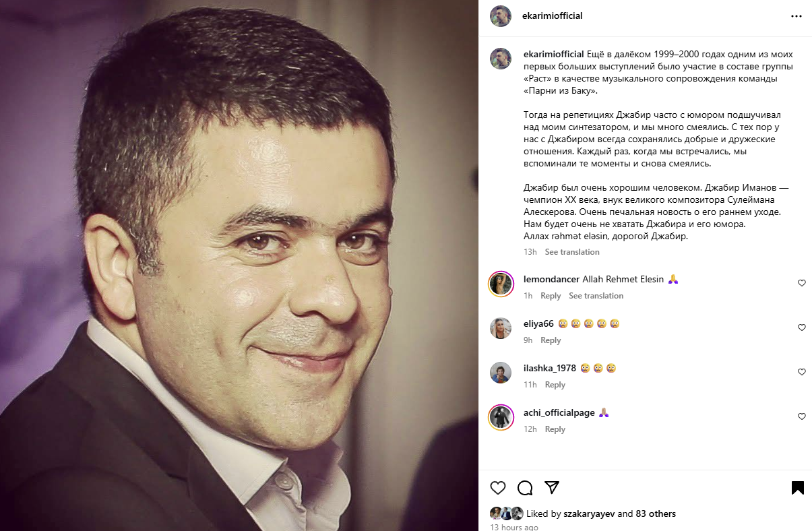This screenshot has width=812, height=531.
Task: Open the three-dot more options menu
Action: [x=797, y=15]
